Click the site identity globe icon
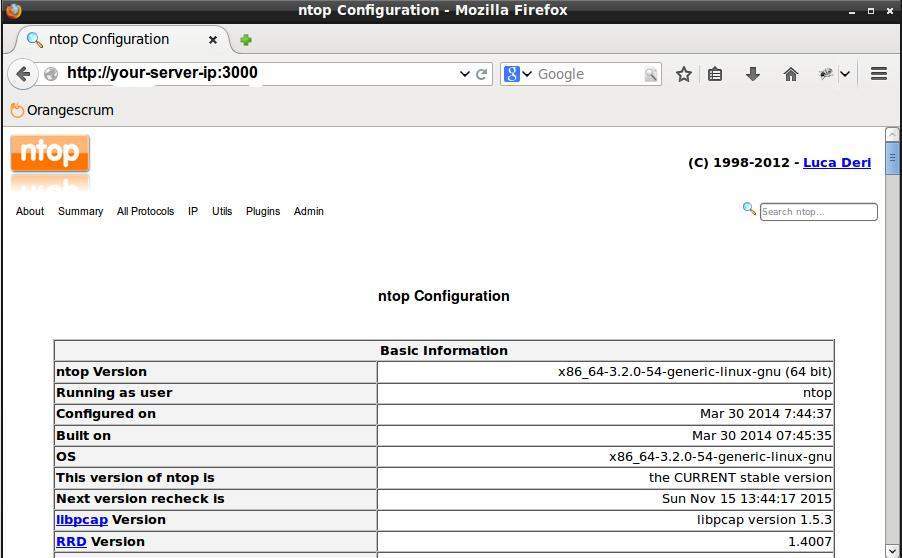 click(x=51, y=74)
